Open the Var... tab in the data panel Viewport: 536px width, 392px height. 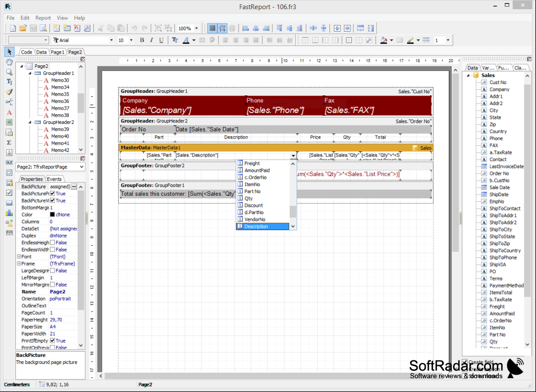pyautogui.click(x=488, y=68)
